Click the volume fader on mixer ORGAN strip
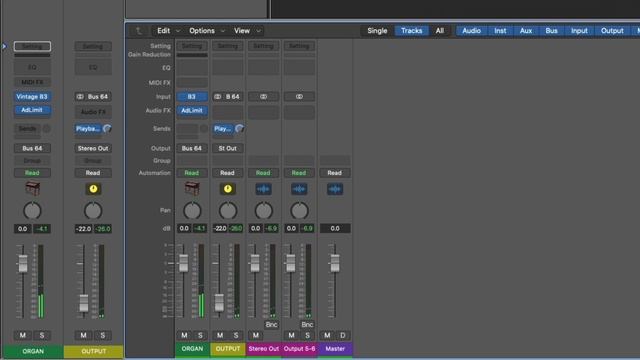640x360 pixels. [184, 263]
